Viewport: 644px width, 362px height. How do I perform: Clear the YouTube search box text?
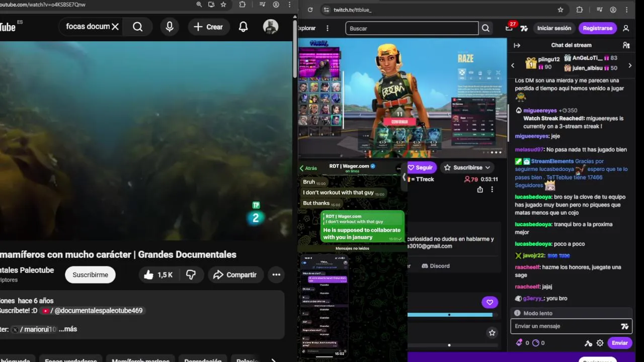pos(115,27)
